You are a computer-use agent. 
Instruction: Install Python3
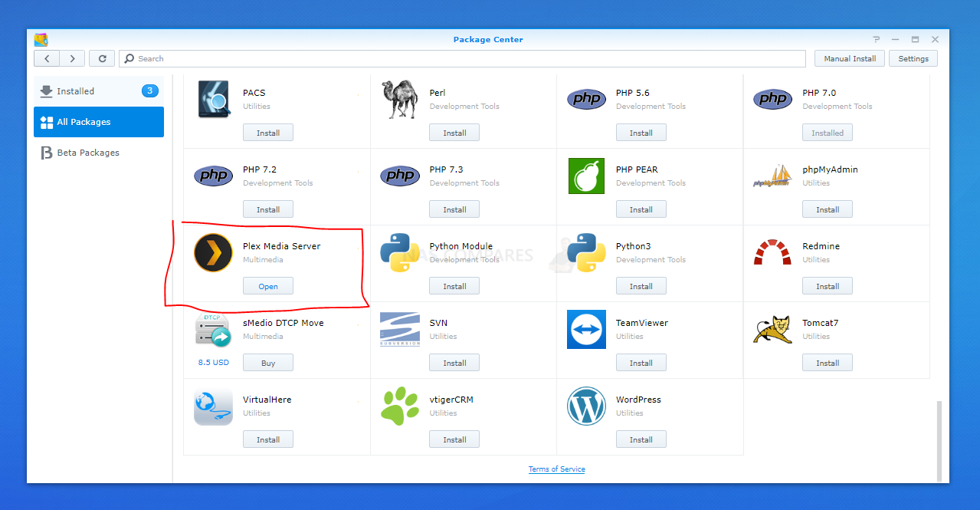click(641, 286)
